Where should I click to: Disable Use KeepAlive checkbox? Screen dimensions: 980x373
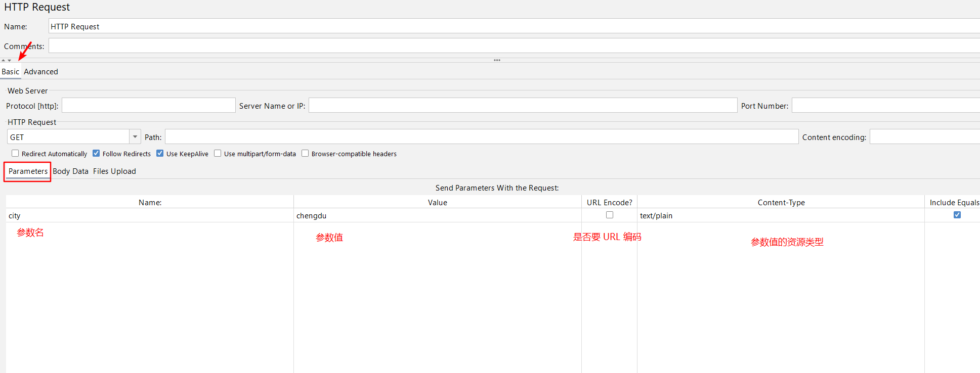160,154
